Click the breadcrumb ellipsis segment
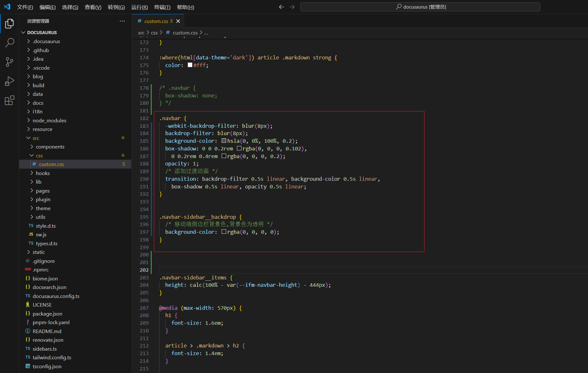Viewport: 588px width, 373px height. 206,33
